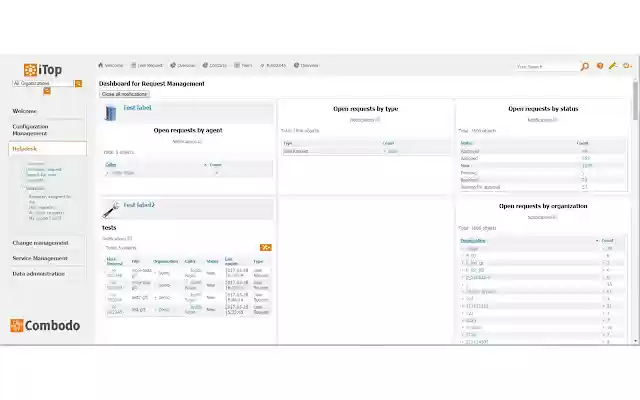Expand Change management menu
640x400 pixels.
tap(40, 243)
